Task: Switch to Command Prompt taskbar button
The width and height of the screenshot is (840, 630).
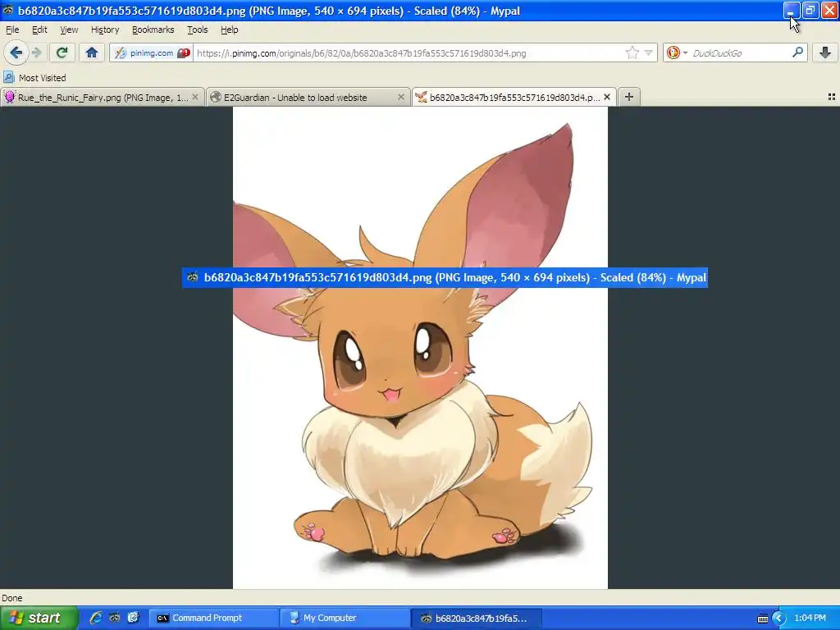Action: point(213,618)
